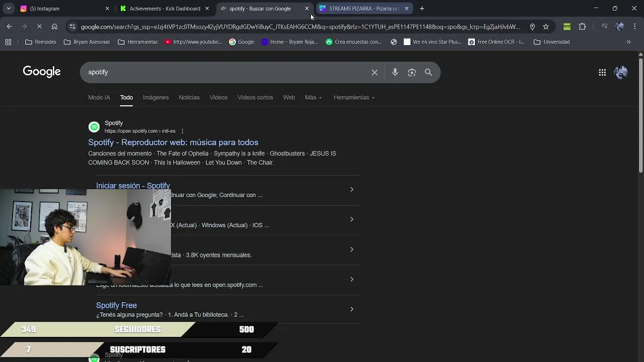Switch to Modo IA results
644x362 pixels.
pyautogui.click(x=99, y=98)
